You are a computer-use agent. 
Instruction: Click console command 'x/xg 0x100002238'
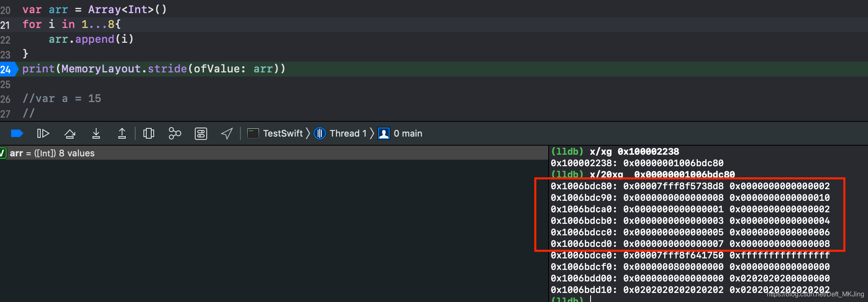click(635, 151)
